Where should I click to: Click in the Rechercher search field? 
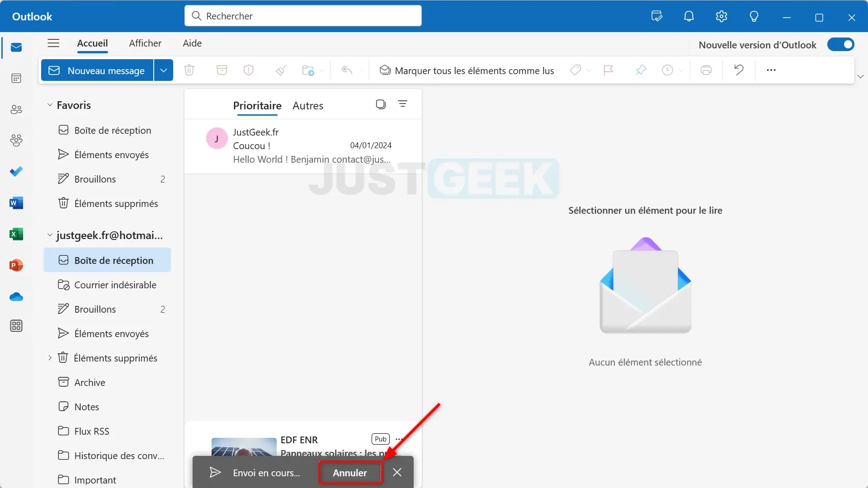[x=303, y=16]
